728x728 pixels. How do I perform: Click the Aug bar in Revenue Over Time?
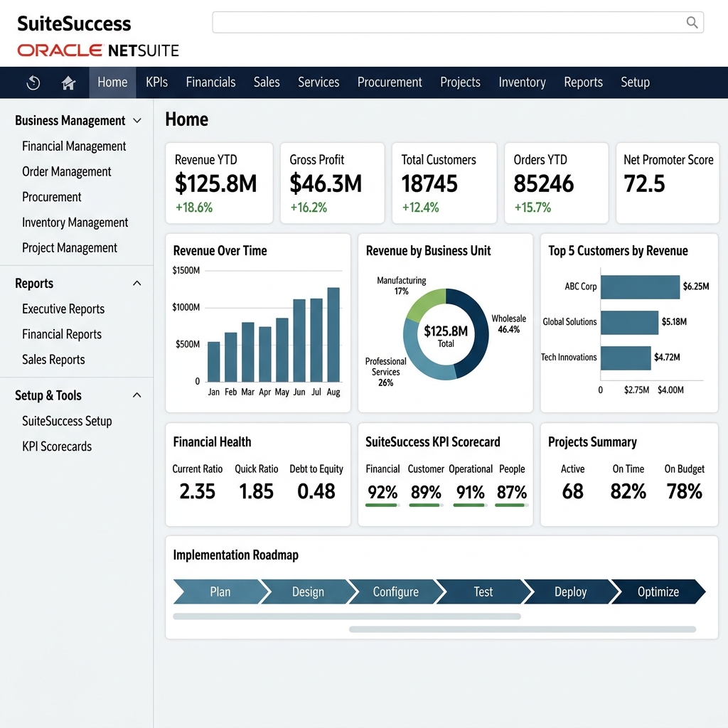tap(333, 334)
